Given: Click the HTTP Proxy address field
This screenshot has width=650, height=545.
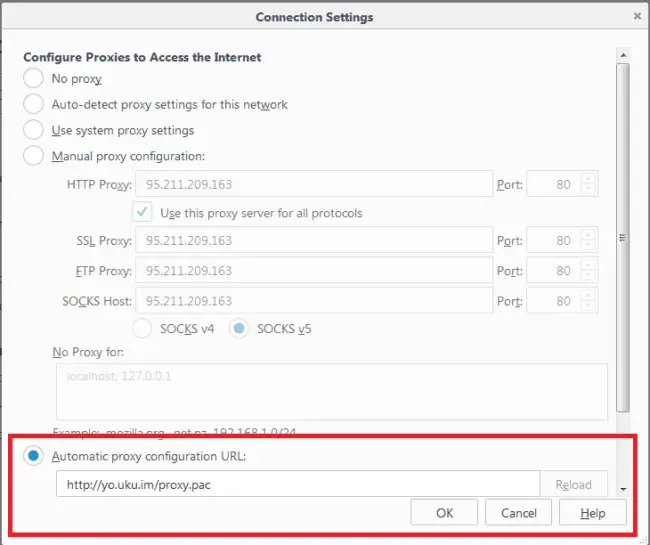Looking at the screenshot, I should pos(316,185).
